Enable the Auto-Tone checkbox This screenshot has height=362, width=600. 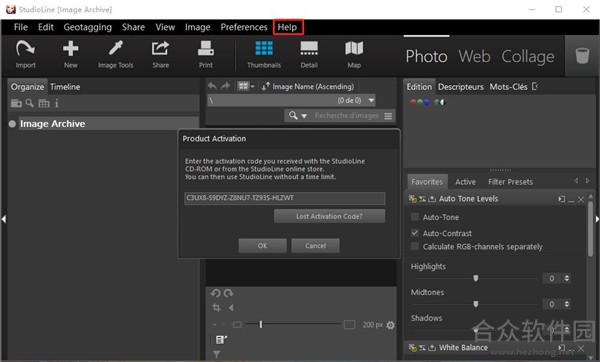(414, 217)
